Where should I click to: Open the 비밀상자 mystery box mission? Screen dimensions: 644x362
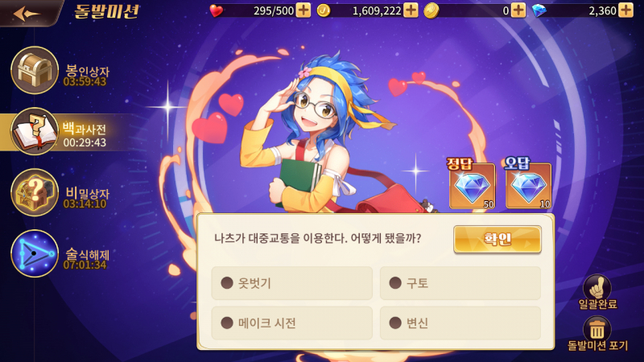[35, 192]
